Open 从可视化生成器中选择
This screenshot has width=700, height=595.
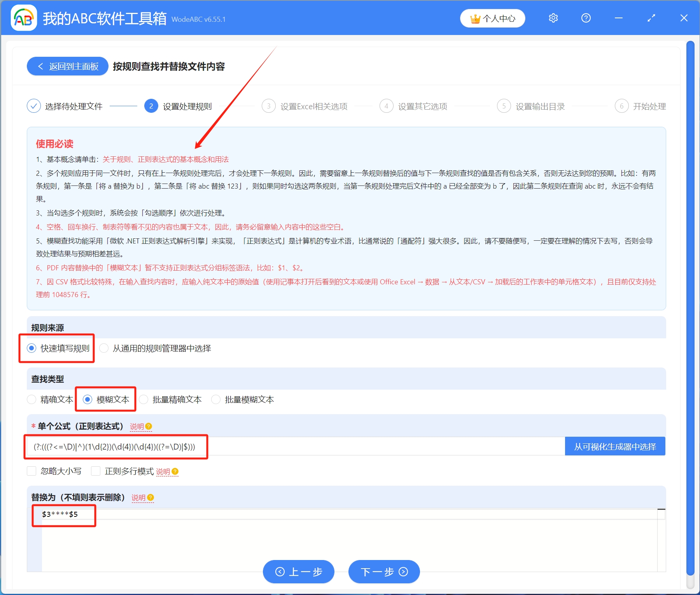click(x=614, y=446)
